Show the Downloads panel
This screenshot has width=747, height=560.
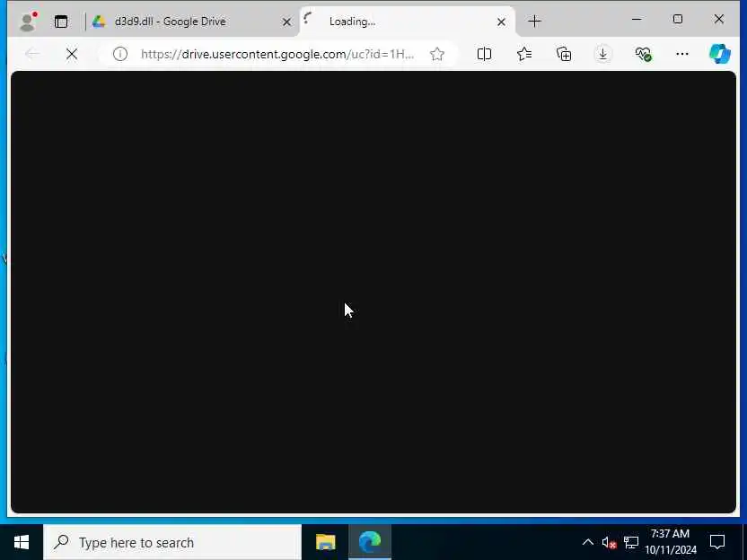(x=602, y=54)
